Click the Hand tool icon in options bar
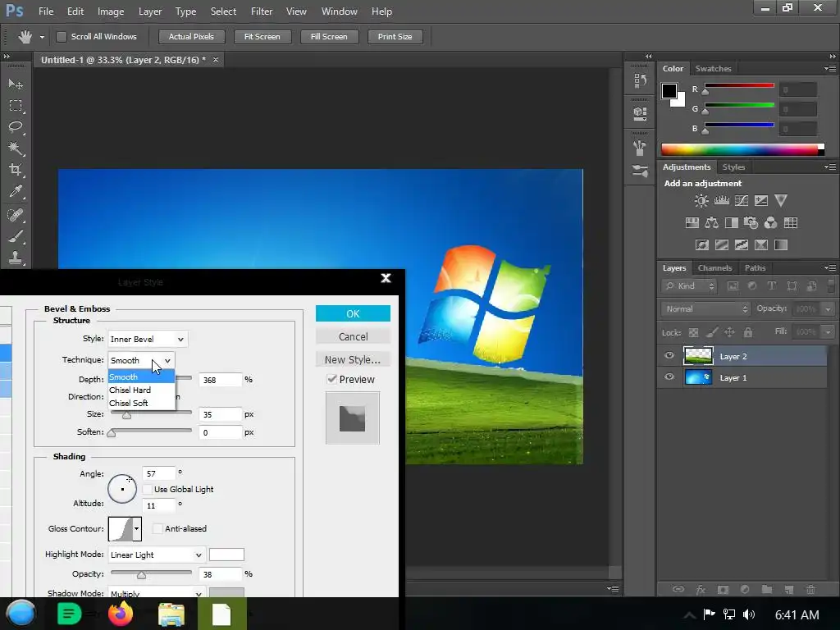Screen dimensions: 840x630 [x=25, y=37]
